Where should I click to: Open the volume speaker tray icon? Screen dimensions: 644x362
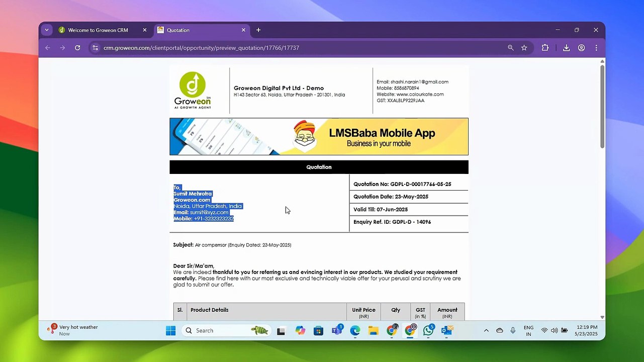pos(554,330)
